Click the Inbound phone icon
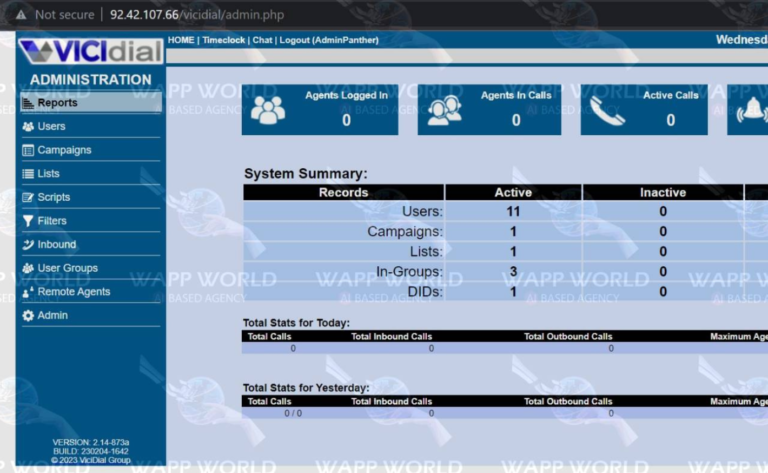The width and height of the screenshot is (768, 473). point(28,245)
